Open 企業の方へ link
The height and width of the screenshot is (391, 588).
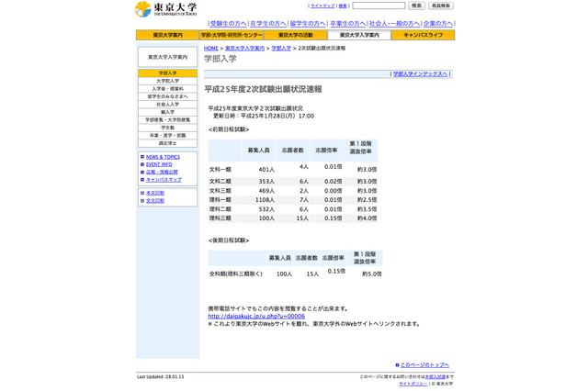pyautogui.click(x=438, y=23)
